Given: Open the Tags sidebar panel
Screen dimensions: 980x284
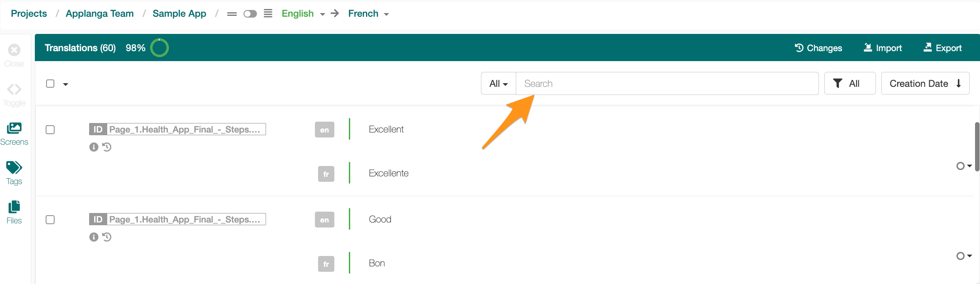Looking at the screenshot, I should pyautogui.click(x=14, y=173).
